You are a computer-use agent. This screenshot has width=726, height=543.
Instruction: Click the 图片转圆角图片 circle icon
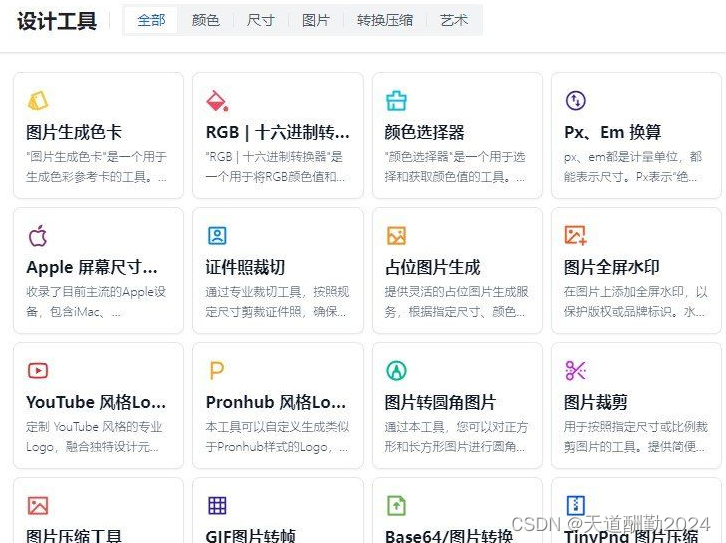(396, 370)
